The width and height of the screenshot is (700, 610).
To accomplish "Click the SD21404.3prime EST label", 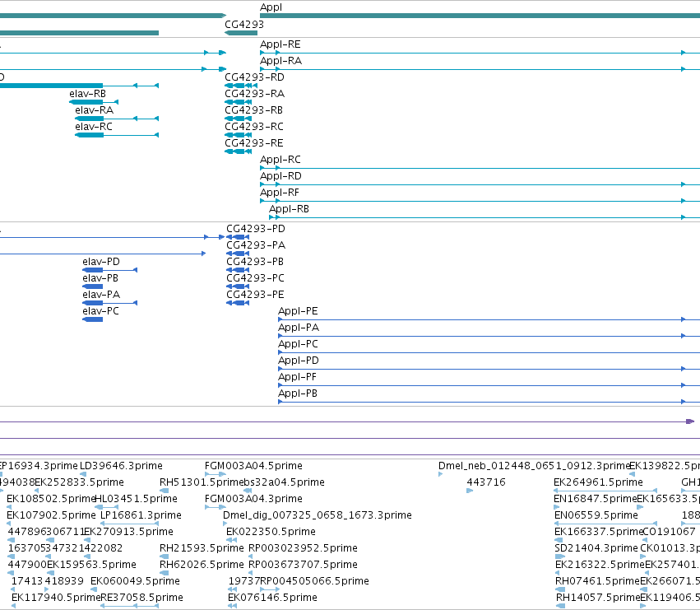I will click(596, 548).
